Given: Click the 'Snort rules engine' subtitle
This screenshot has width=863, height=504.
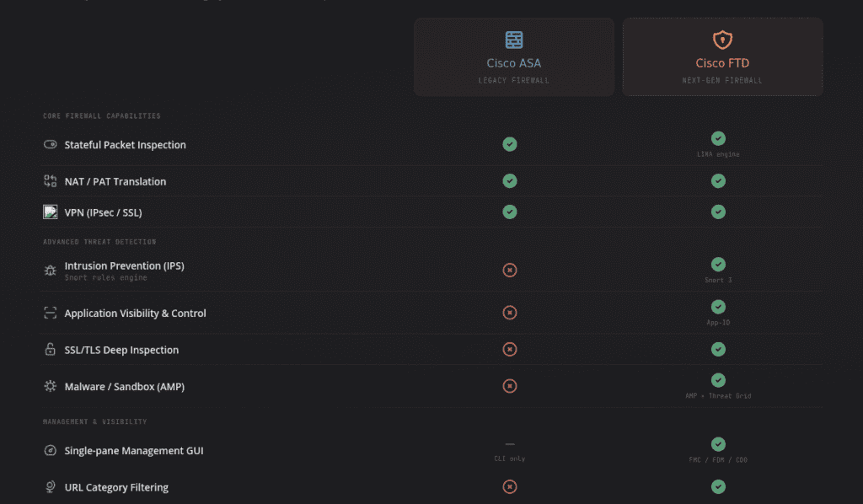Looking at the screenshot, I should click(105, 278).
